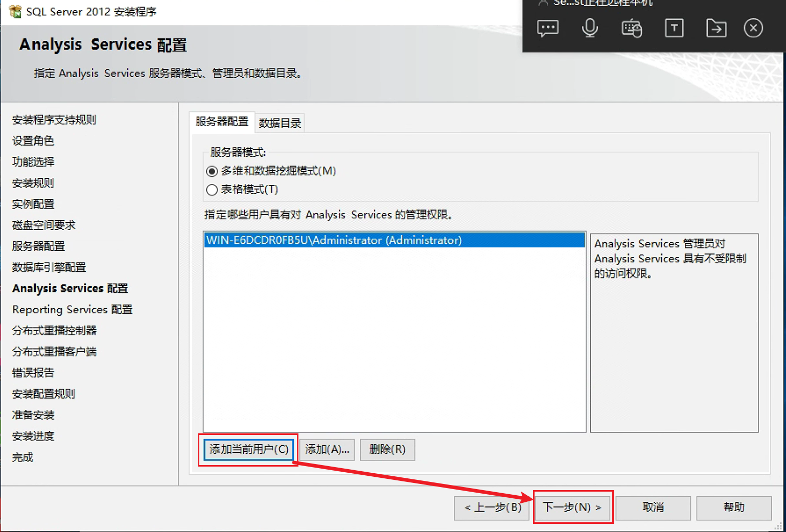This screenshot has width=786, height=532.
Task: Click 设置角色 in the step list
Action: coord(33,141)
